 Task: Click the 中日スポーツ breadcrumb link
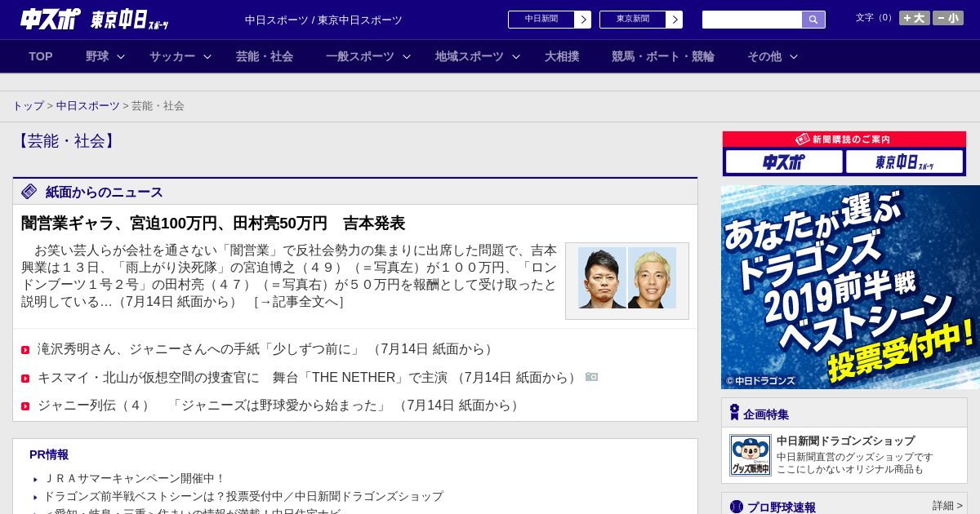coord(88,106)
